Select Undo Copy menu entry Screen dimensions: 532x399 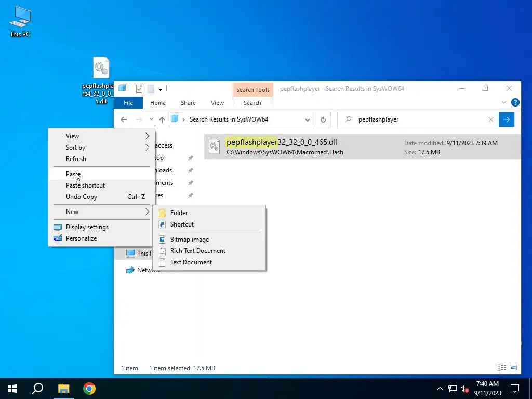tap(101, 197)
